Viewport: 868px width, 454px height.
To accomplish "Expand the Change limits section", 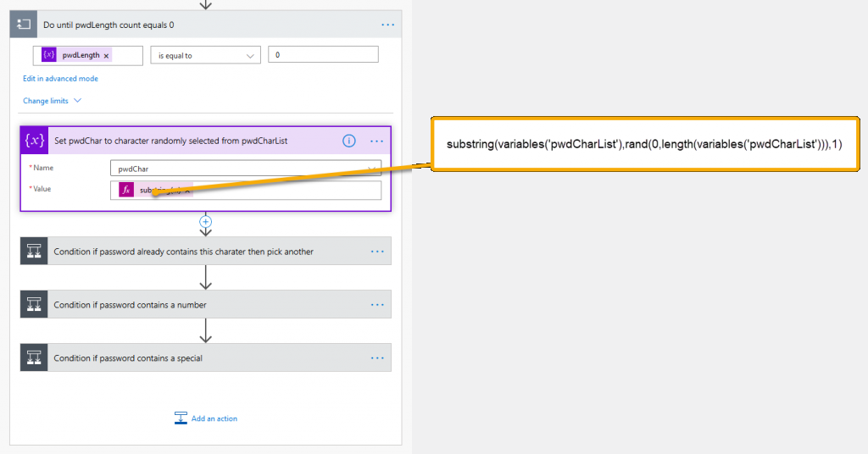I will coord(52,101).
